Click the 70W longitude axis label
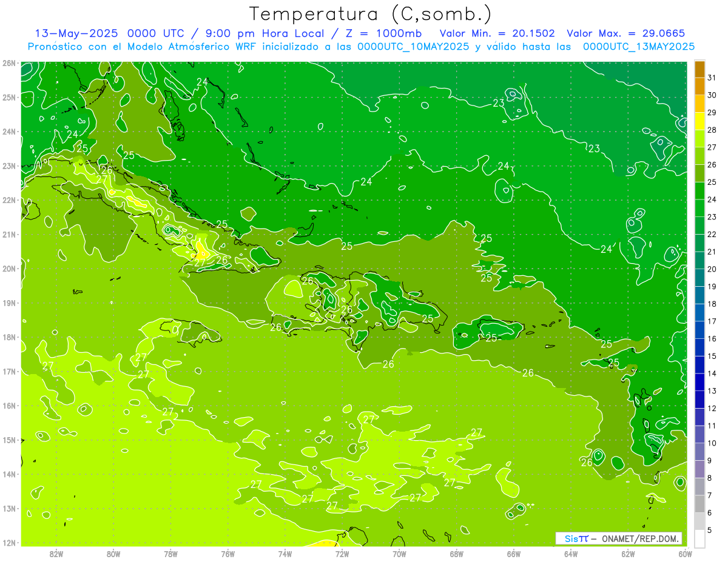Viewport: 728px width, 562px height. [x=399, y=554]
